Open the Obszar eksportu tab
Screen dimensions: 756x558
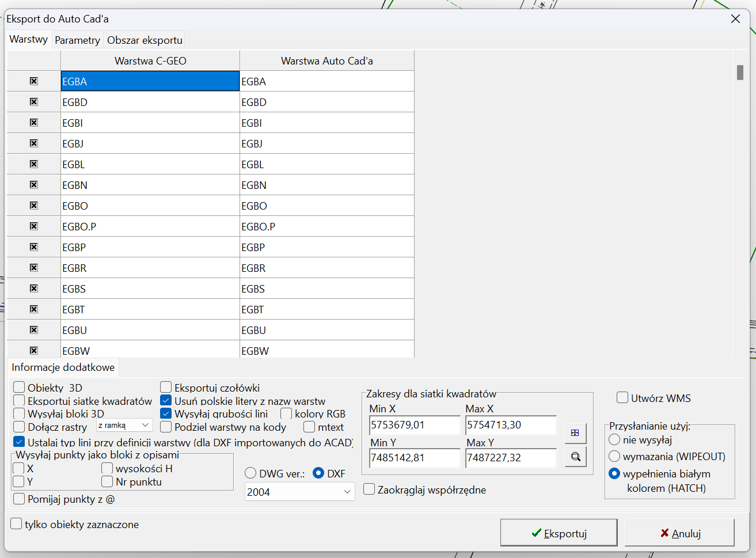pos(145,40)
